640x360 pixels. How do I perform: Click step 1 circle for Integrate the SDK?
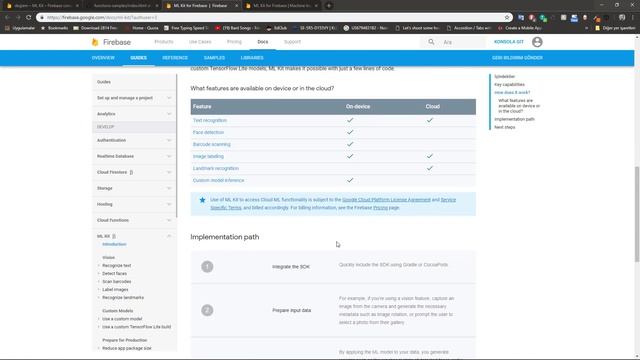click(x=207, y=267)
